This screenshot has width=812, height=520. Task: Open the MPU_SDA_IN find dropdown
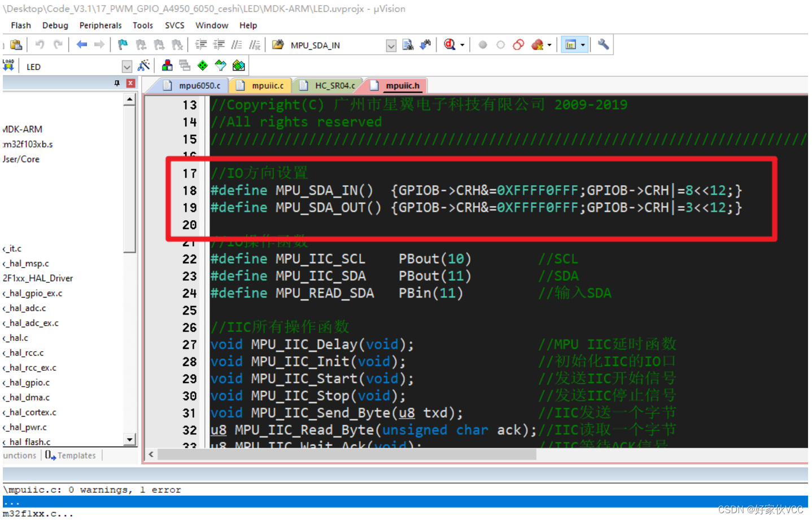pyautogui.click(x=391, y=46)
